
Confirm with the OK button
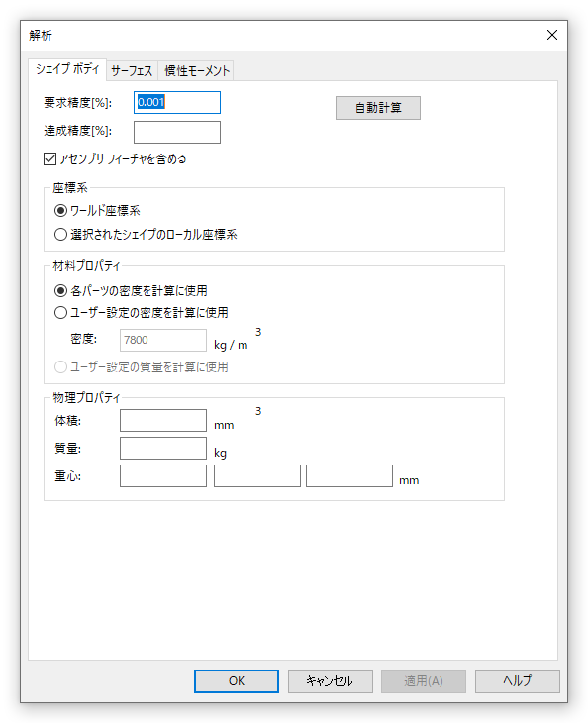pos(237,681)
